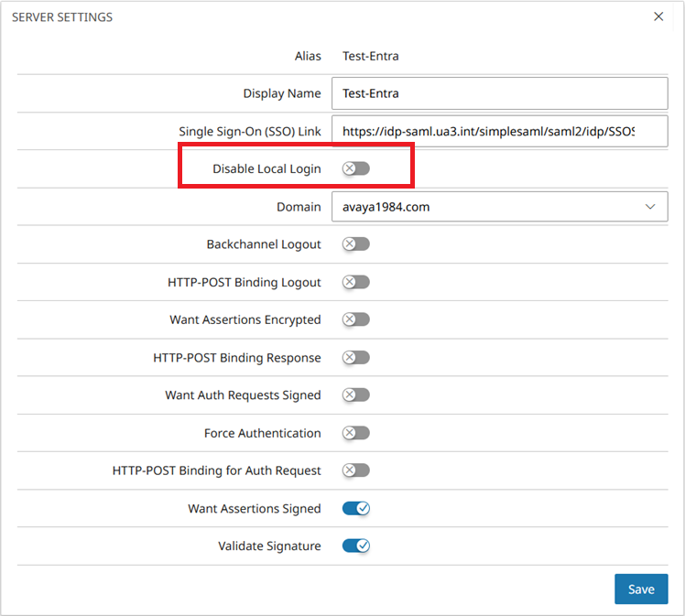
Task: Click the Display Name input field
Action: coord(499,93)
